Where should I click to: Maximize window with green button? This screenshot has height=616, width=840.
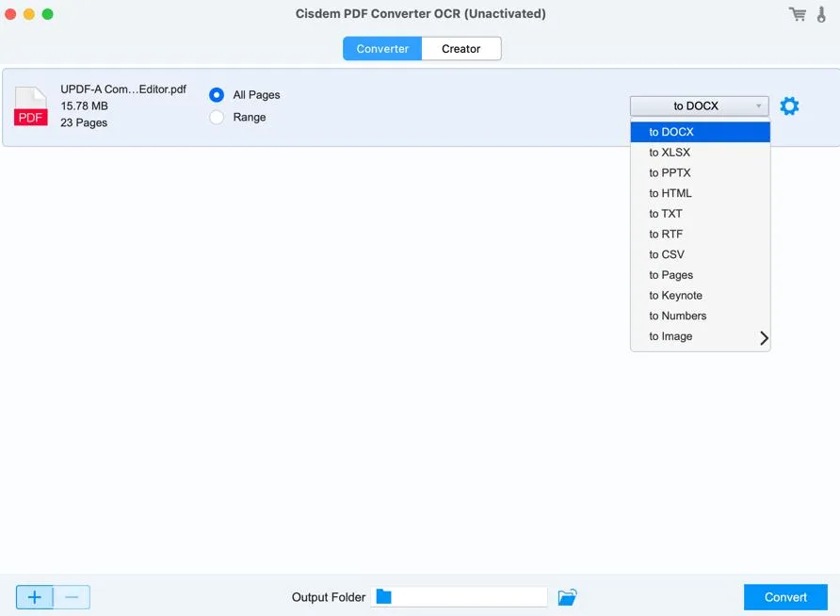pos(48,14)
